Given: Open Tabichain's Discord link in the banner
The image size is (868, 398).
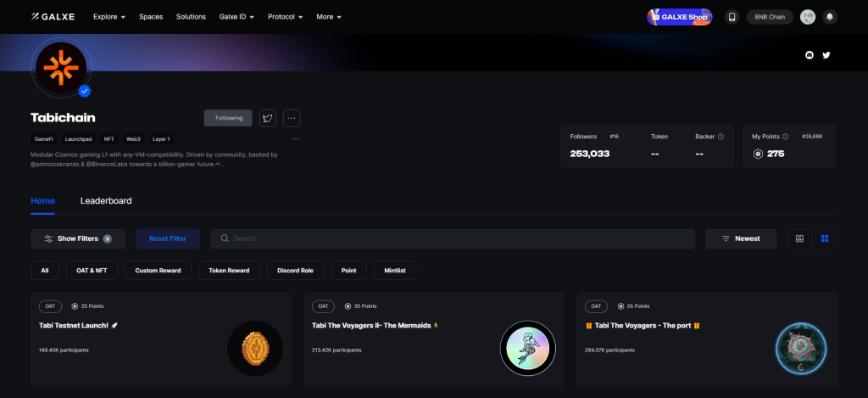Looking at the screenshot, I should coord(809,55).
